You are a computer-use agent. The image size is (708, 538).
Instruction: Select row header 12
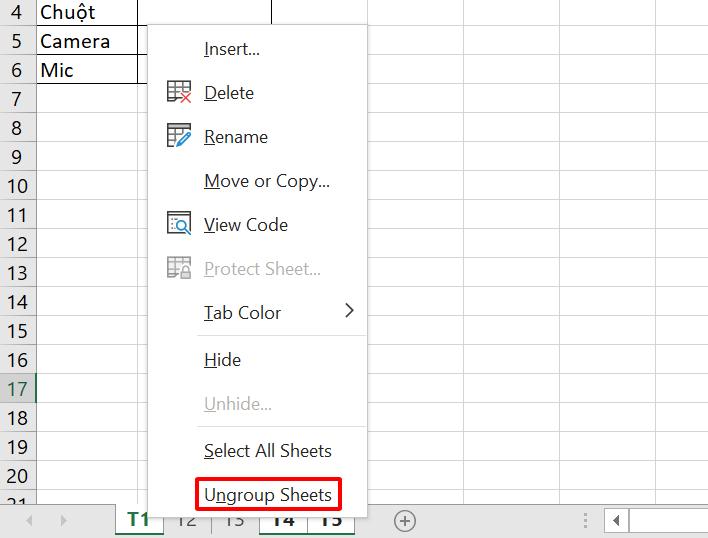pyautogui.click(x=18, y=244)
